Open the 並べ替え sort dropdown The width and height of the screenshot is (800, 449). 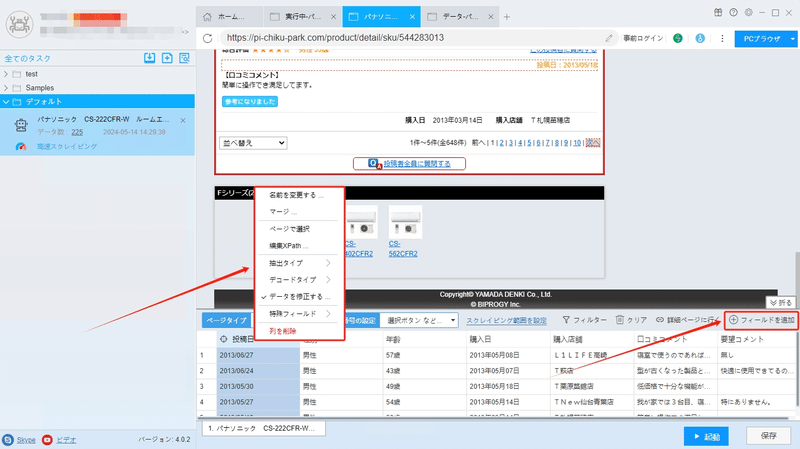[253, 143]
